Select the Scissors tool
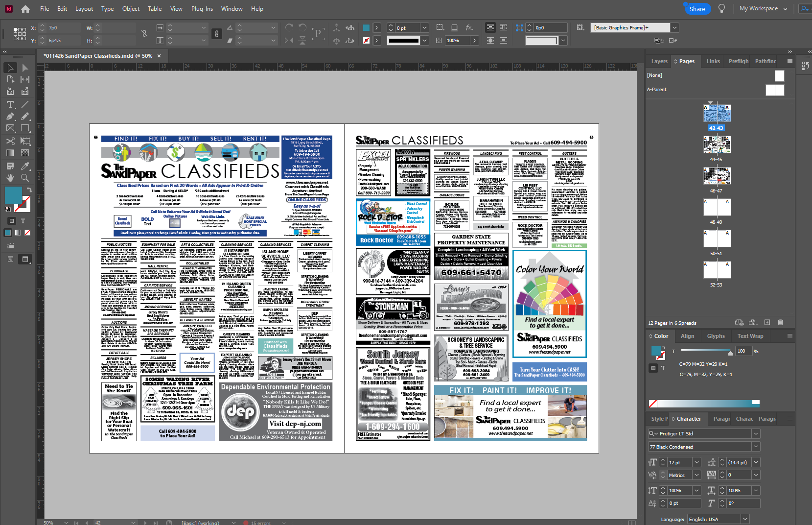Viewport: 812px width, 525px height. click(x=10, y=141)
